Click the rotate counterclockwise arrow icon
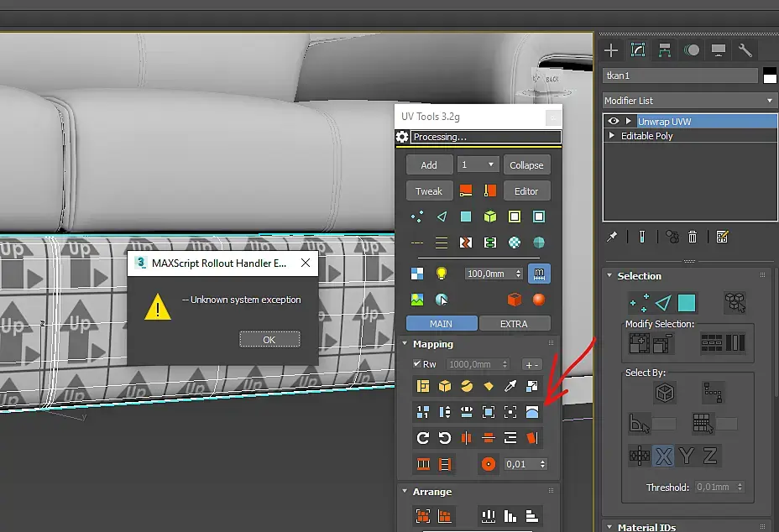Screen dimensions: 779x532 click(x=445, y=438)
